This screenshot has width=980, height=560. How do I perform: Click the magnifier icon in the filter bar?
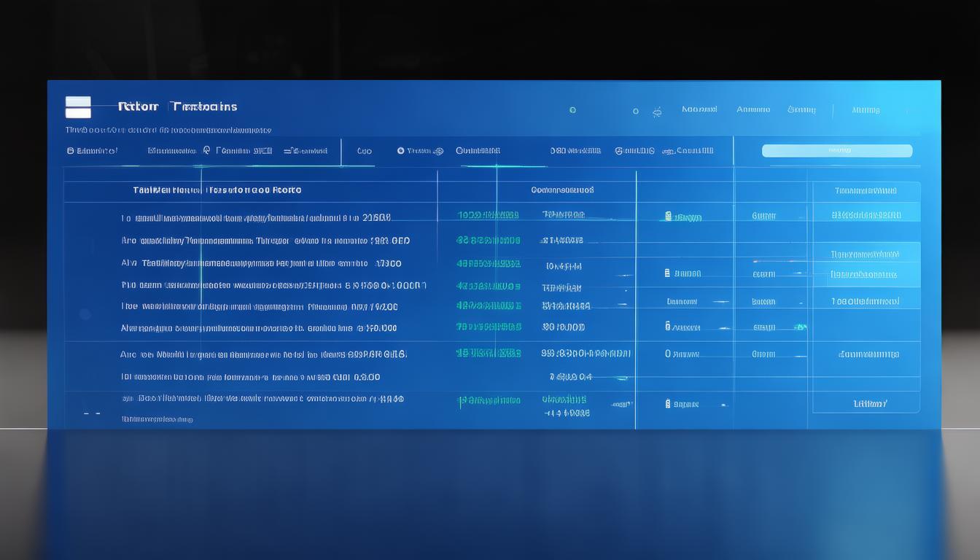[x=207, y=150]
